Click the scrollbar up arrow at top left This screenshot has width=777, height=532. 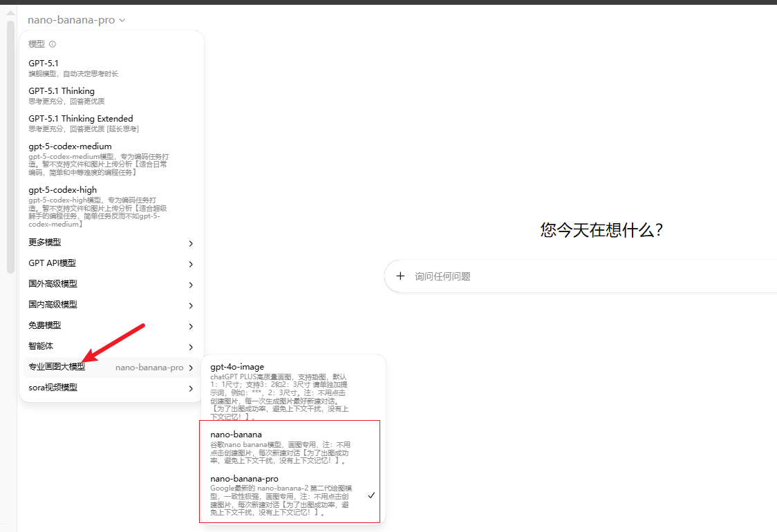10,13
